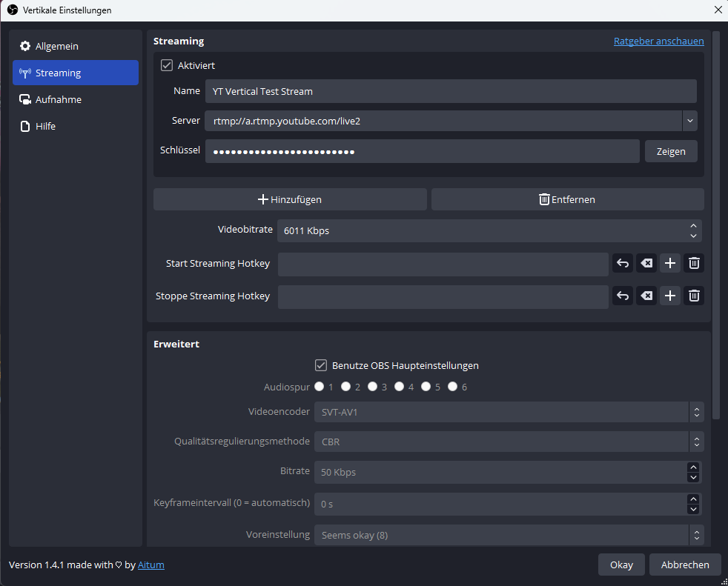Reset the Stoppe Streaming Hotkey with undo icon
The image size is (728, 586).
point(623,296)
